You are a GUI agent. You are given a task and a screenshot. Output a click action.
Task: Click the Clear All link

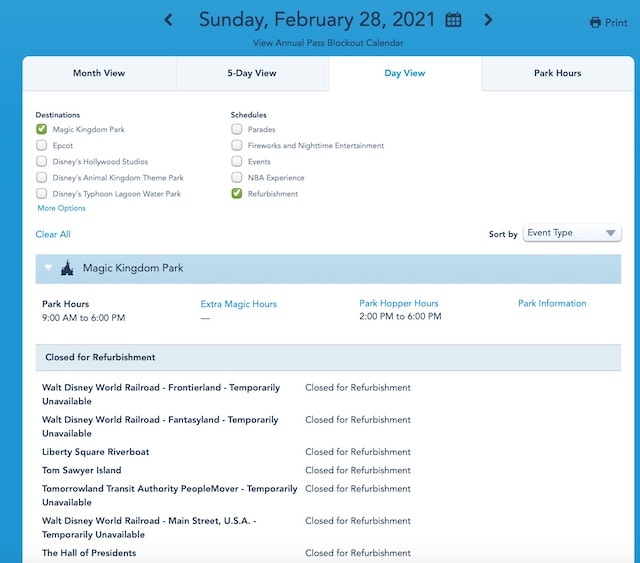pyautogui.click(x=53, y=234)
